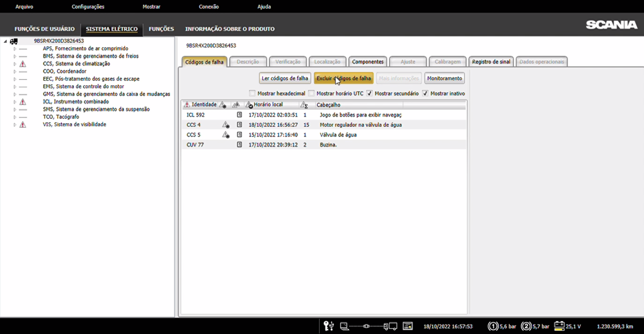Image resolution: width=644 pixels, height=334 pixels.
Task: Toggle the Mostrar horário UTC checkbox
Action: [x=311, y=93]
